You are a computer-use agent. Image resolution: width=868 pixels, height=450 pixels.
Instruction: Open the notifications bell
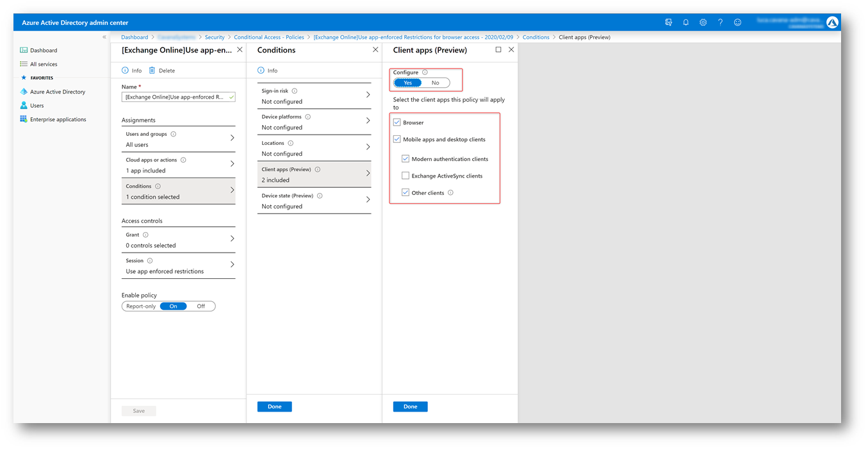click(x=686, y=22)
